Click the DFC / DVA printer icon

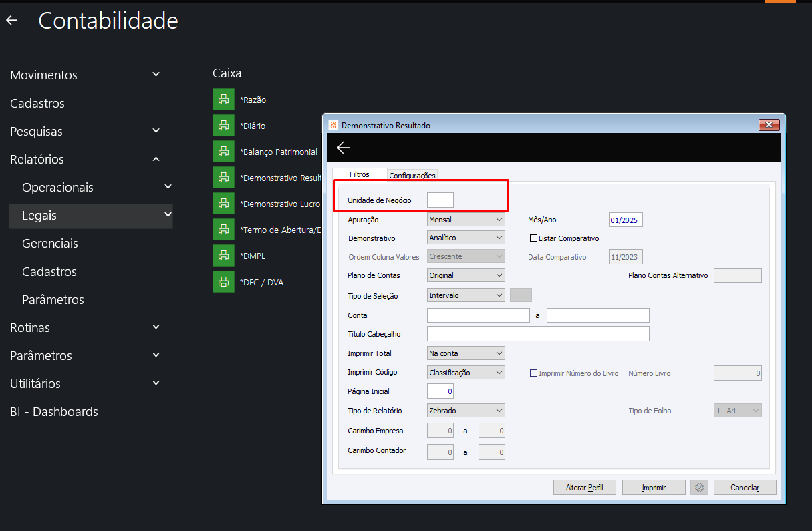click(x=223, y=281)
